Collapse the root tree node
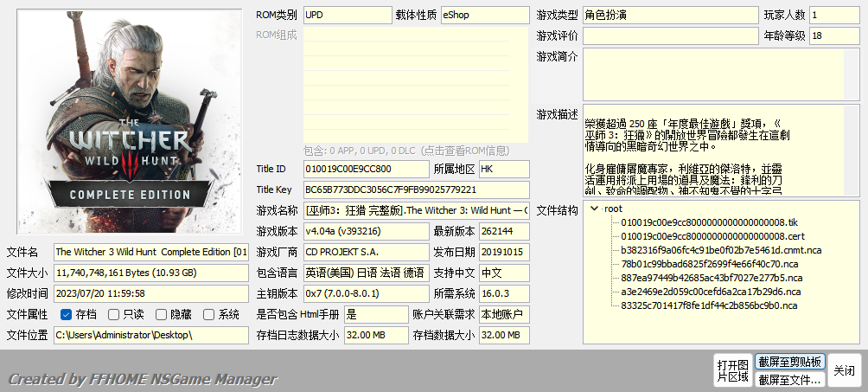The height and width of the screenshot is (392, 868). coord(595,209)
